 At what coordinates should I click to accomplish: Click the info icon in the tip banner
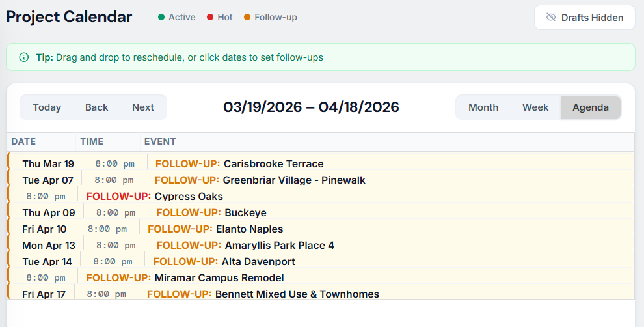point(24,57)
